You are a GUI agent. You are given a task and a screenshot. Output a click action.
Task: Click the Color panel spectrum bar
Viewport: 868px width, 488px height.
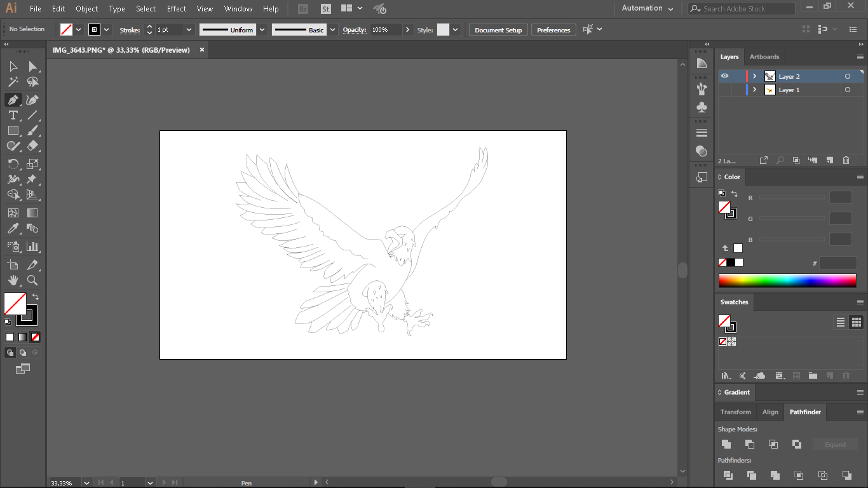point(787,280)
